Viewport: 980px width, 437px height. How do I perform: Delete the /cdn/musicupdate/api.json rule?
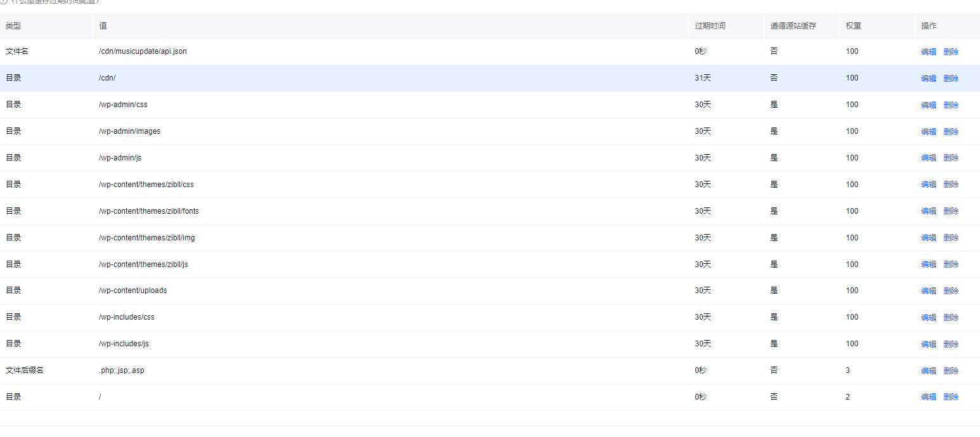point(951,52)
